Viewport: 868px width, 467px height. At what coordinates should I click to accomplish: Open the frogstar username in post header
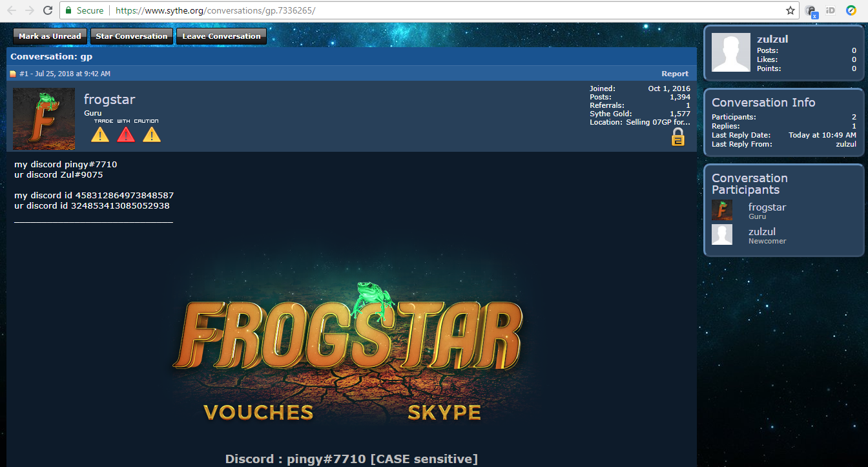tap(109, 99)
